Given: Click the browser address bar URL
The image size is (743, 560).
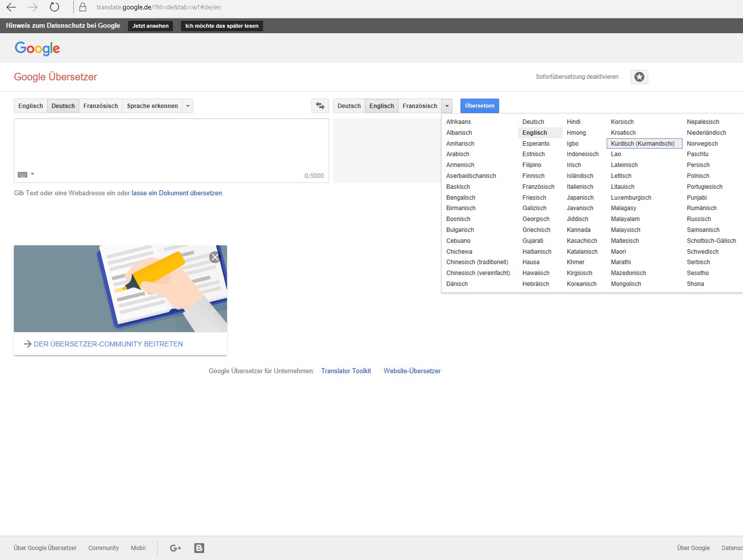Looking at the screenshot, I should (x=159, y=7).
